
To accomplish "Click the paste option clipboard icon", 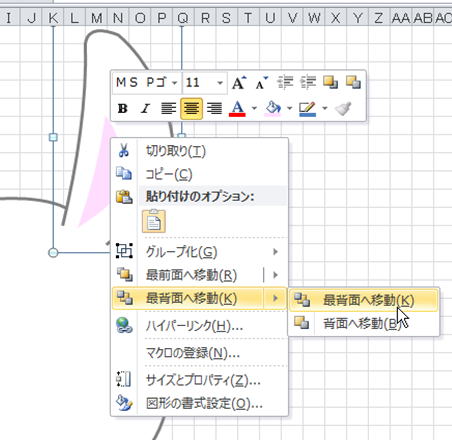I will coord(154,221).
